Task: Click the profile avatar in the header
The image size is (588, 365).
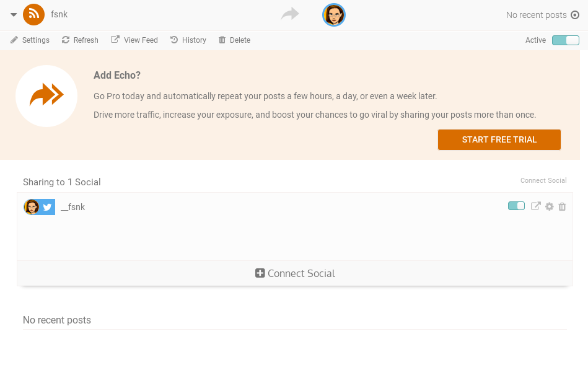Action: (334, 15)
